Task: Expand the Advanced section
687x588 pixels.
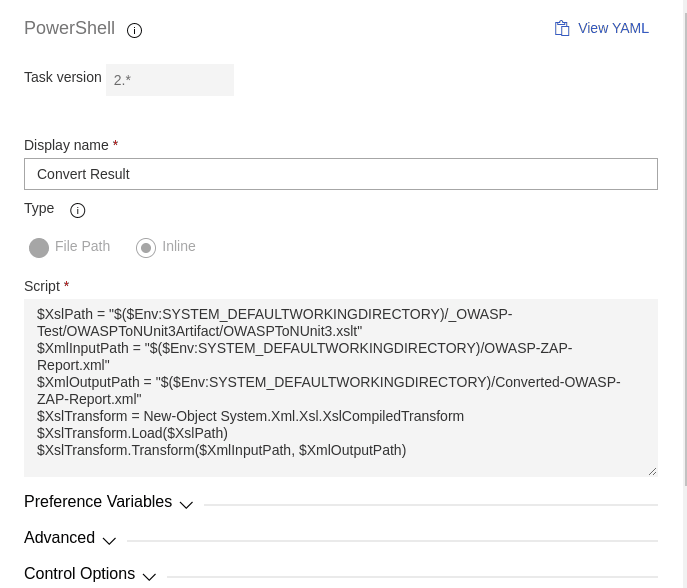Action: [x=70, y=538]
